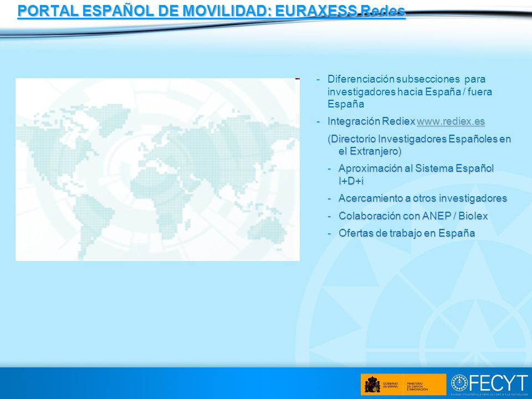532x399 pixels.
Task: Select text 'el Extranjero)'
Action: (370, 151)
